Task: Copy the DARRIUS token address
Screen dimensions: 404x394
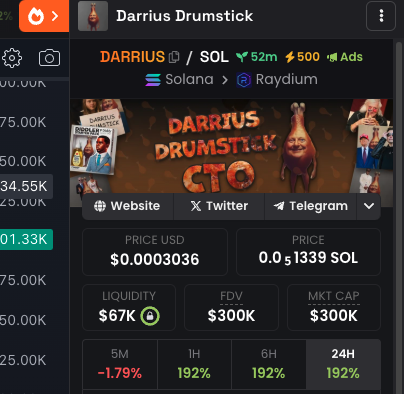Action: point(174,57)
